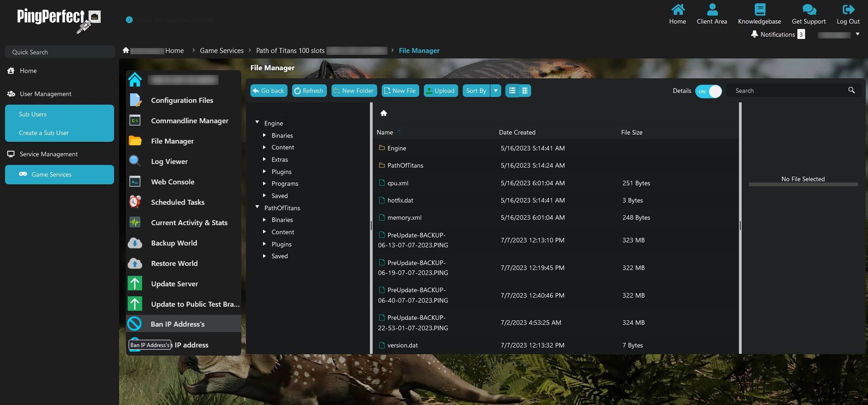The height and width of the screenshot is (405, 868).
Task: Click the list view icon in toolbar
Action: [x=512, y=91]
